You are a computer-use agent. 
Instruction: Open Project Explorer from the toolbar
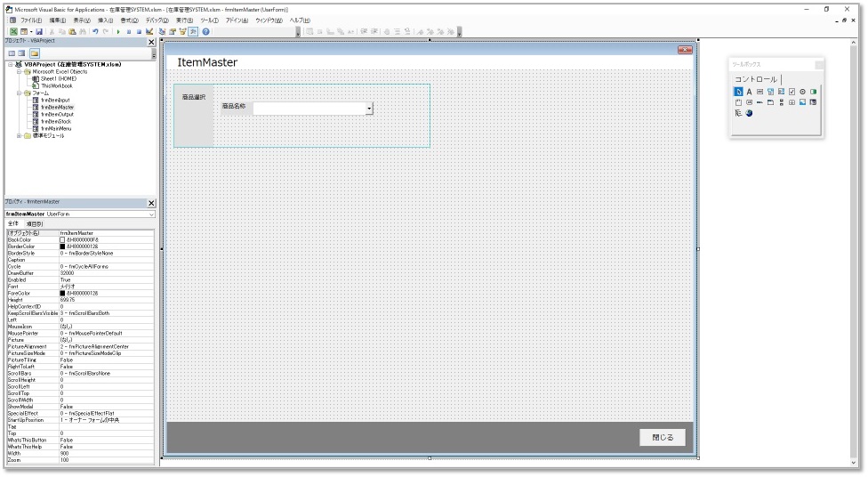[x=162, y=31]
